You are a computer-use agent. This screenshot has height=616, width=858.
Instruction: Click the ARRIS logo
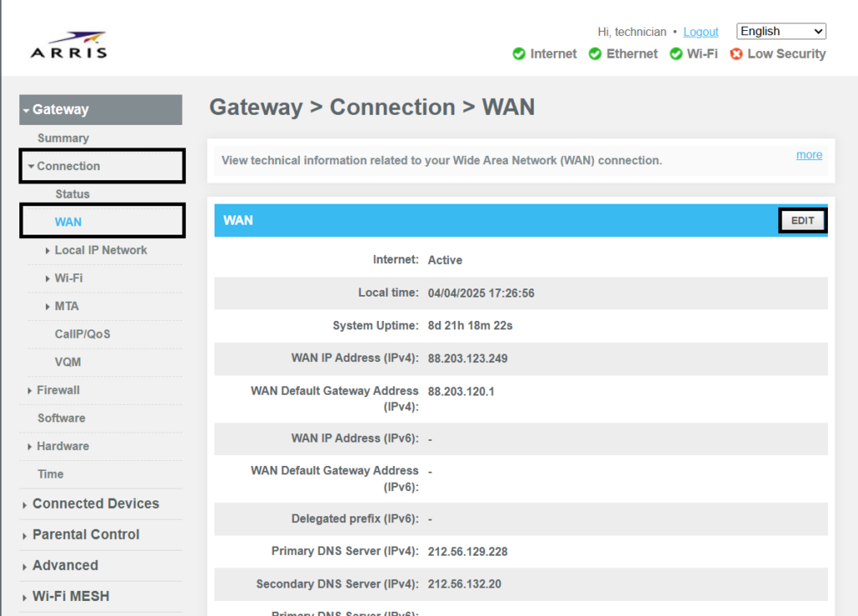tap(69, 44)
